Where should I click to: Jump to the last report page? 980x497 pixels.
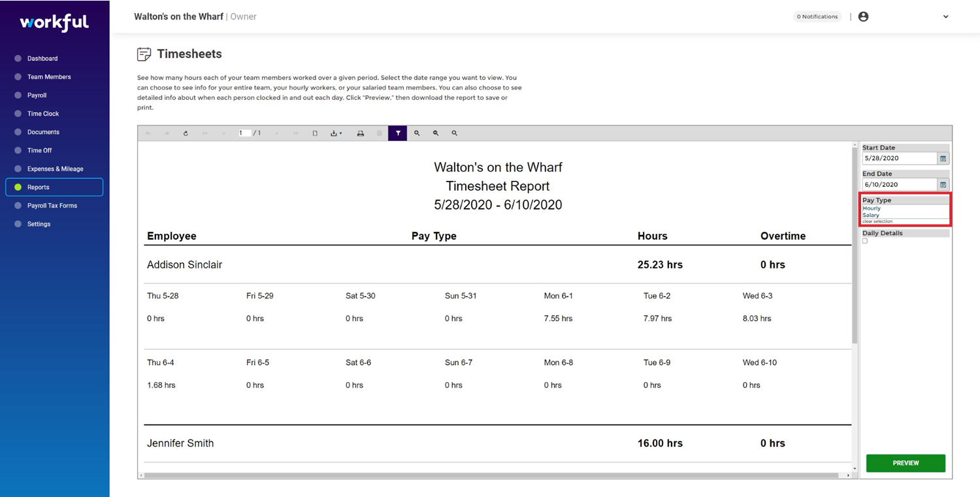coord(296,133)
